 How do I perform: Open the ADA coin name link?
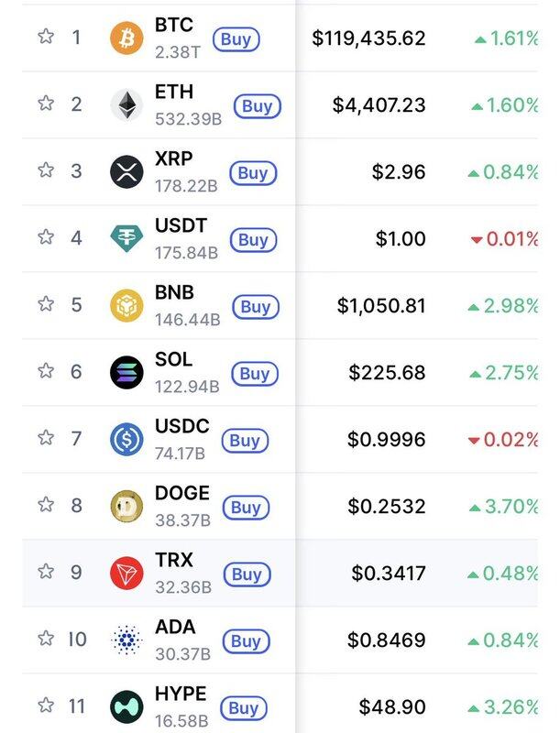(x=174, y=628)
